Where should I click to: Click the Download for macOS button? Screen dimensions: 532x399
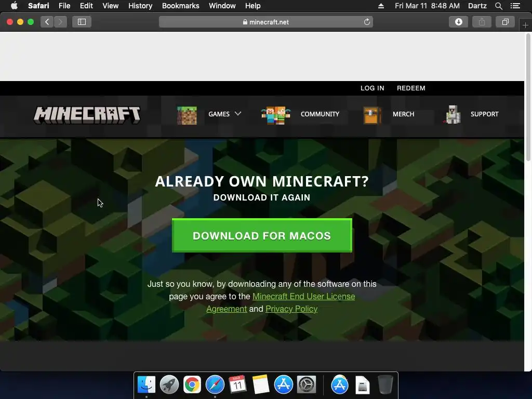click(262, 235)
